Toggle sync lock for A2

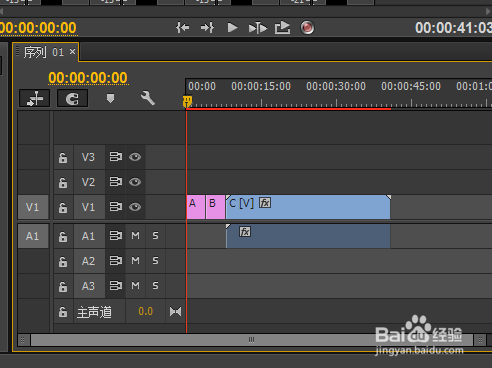tap(116, 260)
